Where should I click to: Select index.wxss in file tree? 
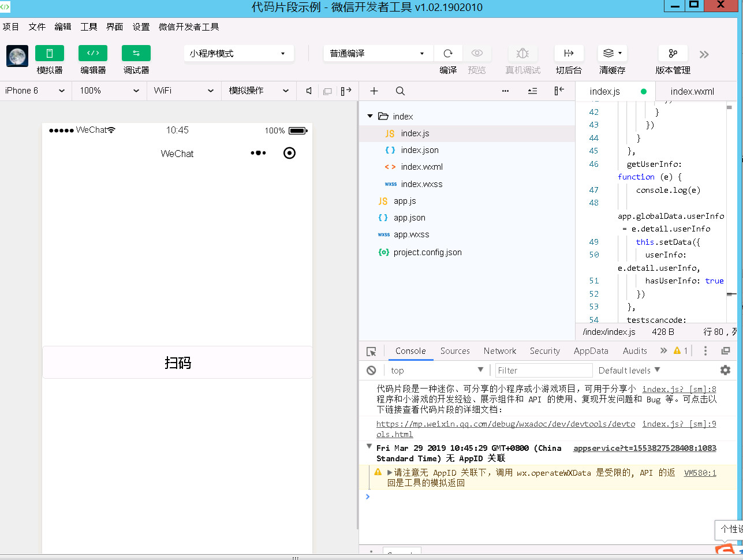pyautogui.click(x=467, y=184)
